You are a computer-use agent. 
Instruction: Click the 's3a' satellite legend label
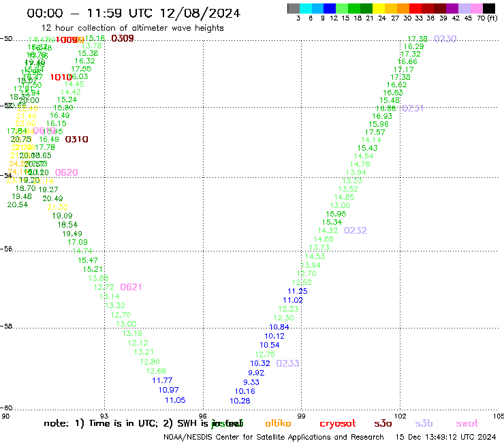click(x=383, y=424)
